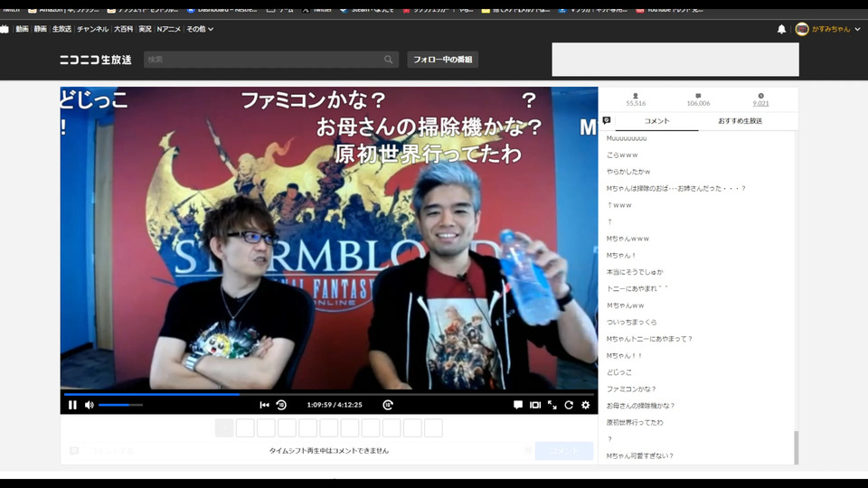Open the 生放送 menu item
Viewport: 868px width, 488px height.
click(62, 29)
